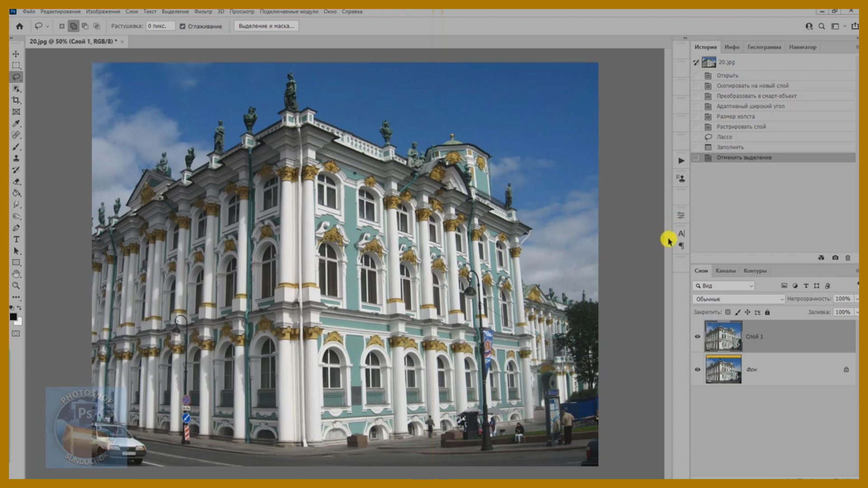Open the blend mode Обычные dropdown
Image resolution: width=868 pixels, height=488 pixels.
click(739, 299)
